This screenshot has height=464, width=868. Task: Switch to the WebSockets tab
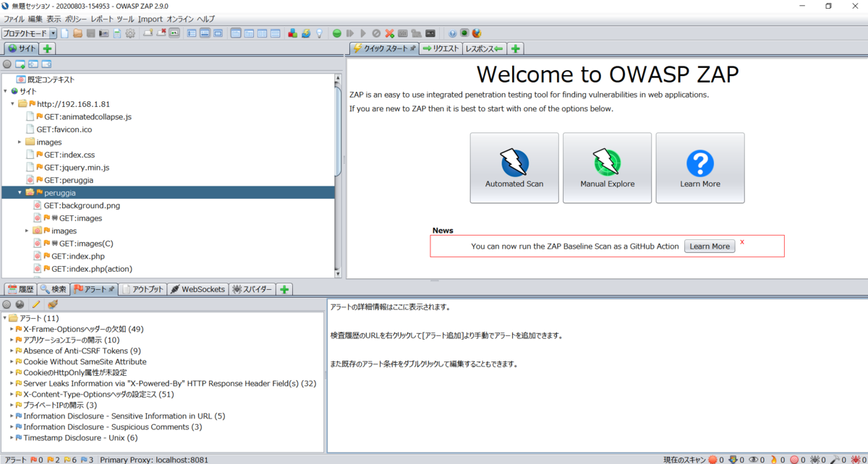click(x=198, y=289)
